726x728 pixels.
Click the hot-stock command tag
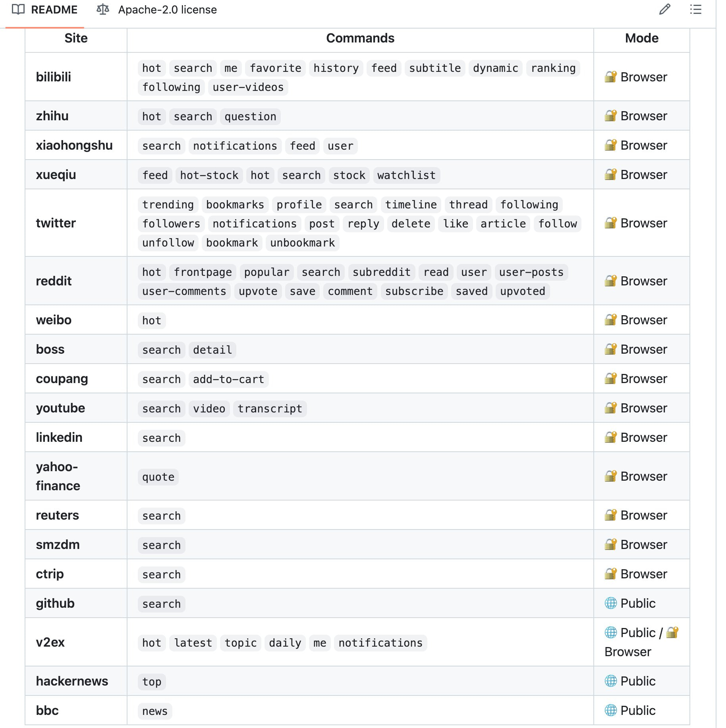209,175
